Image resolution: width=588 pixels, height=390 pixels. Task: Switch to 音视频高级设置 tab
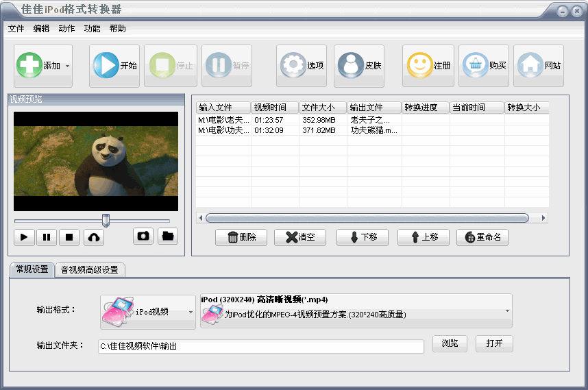[x=90, y=270]
